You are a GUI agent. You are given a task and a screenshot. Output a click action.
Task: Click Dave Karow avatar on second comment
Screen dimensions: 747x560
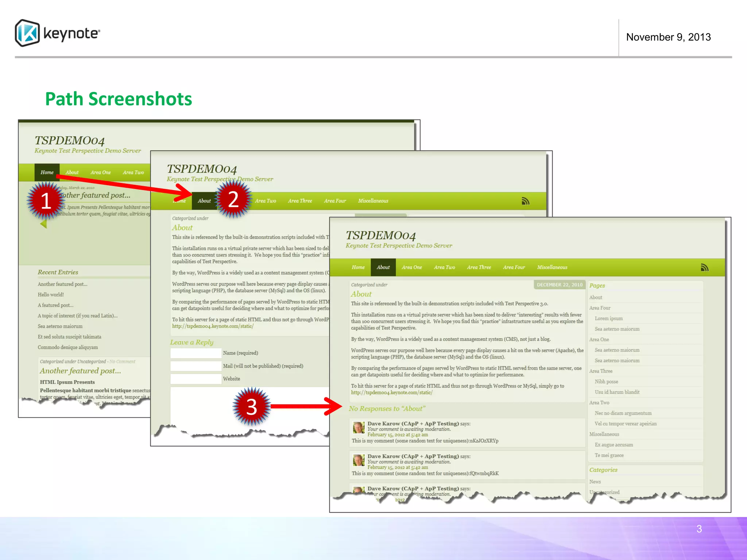(359, 460)
